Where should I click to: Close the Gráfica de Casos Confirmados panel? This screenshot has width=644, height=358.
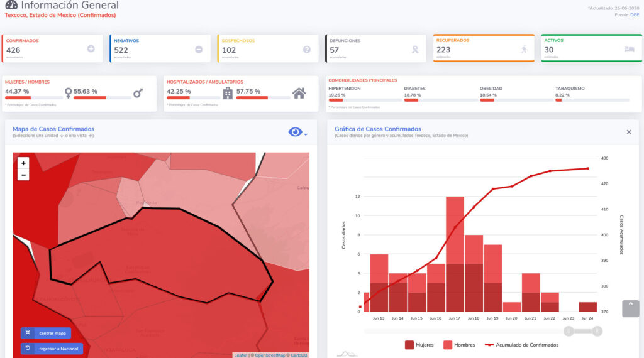[x=629, y=132]
